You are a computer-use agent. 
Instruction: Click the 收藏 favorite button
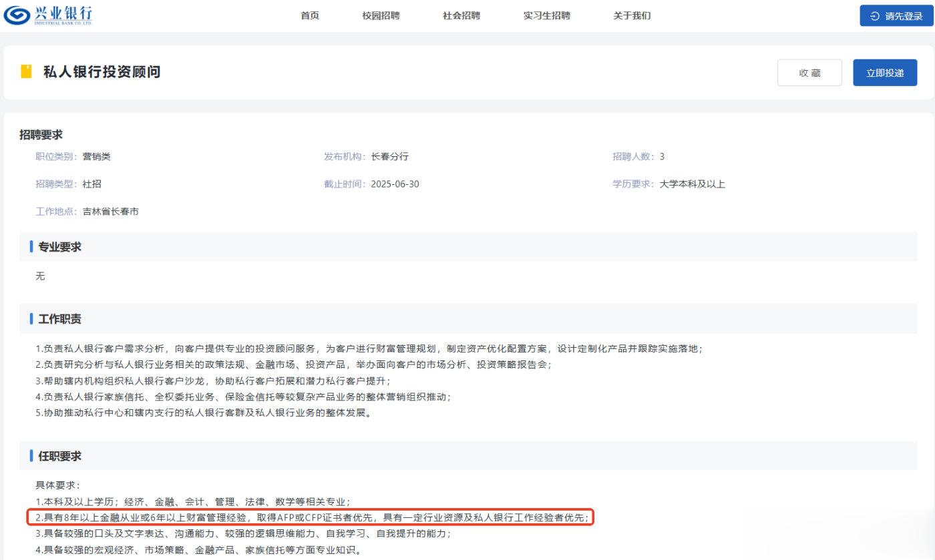click(x=809, y=73)
